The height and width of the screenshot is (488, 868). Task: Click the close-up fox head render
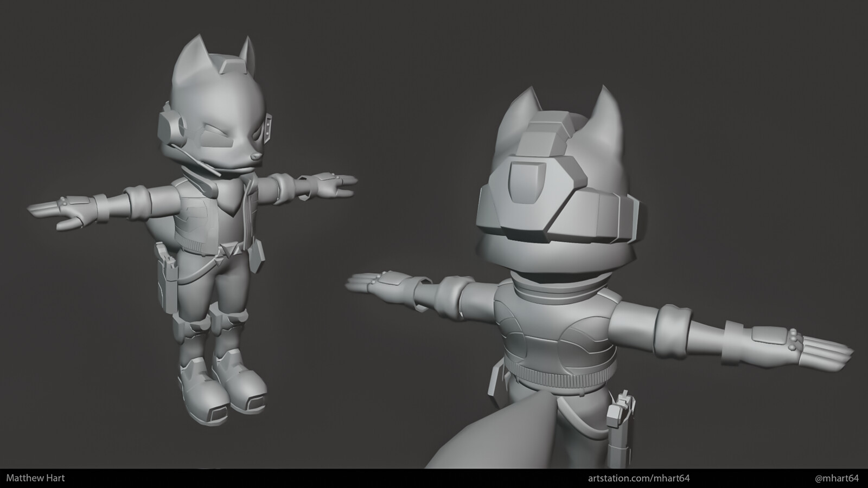tap(559, 179)
